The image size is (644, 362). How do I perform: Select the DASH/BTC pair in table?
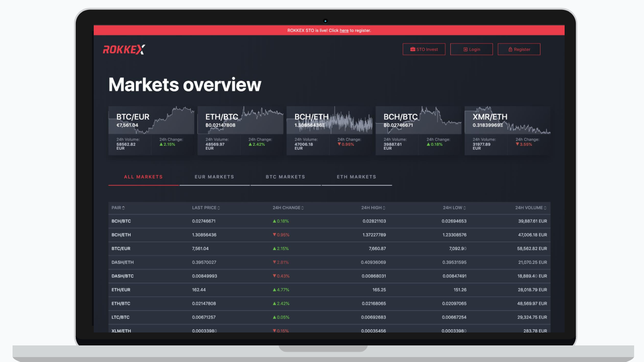122,276
